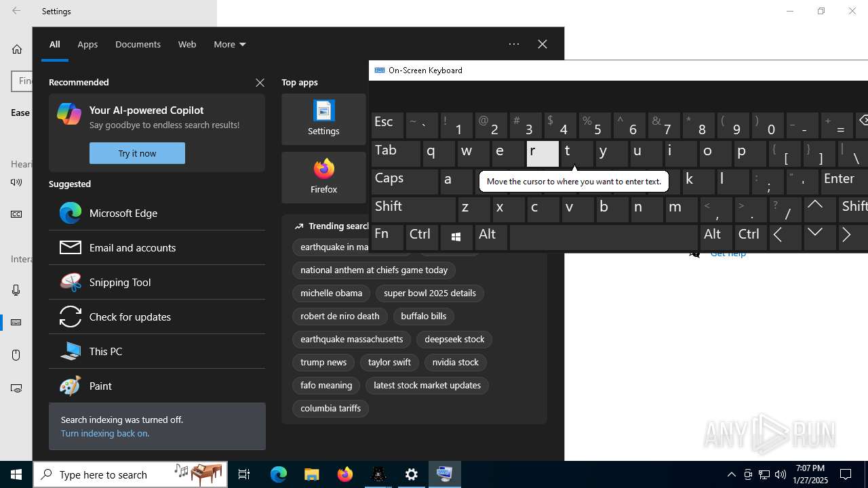This screenshot has width=868, height=488.
Task: Toggle right Ctrl key on On-Screen Keyboard
Action: click(x=751, y=237)
